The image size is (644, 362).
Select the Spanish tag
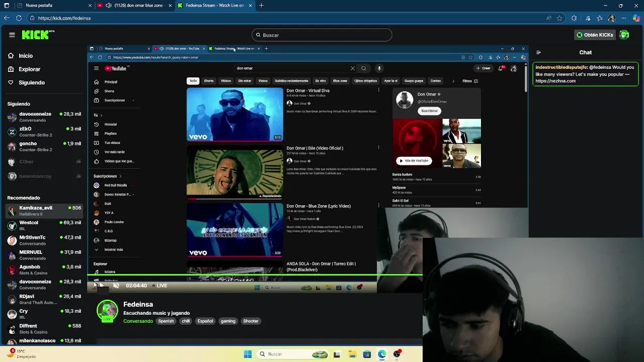point(166,321)
